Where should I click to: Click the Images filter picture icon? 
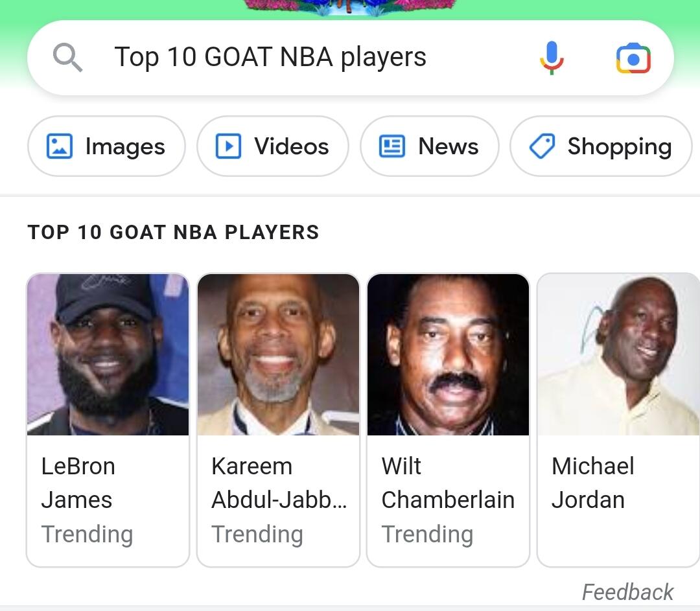(60, 146)
